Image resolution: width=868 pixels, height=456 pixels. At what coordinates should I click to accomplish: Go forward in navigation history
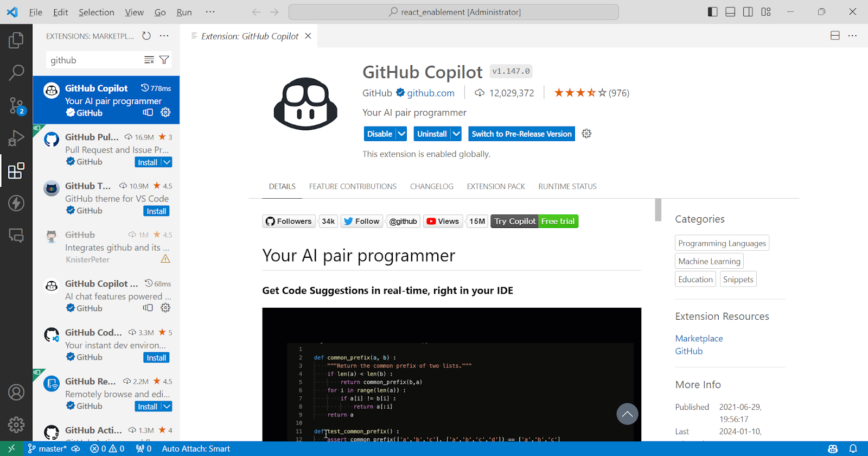275,12
